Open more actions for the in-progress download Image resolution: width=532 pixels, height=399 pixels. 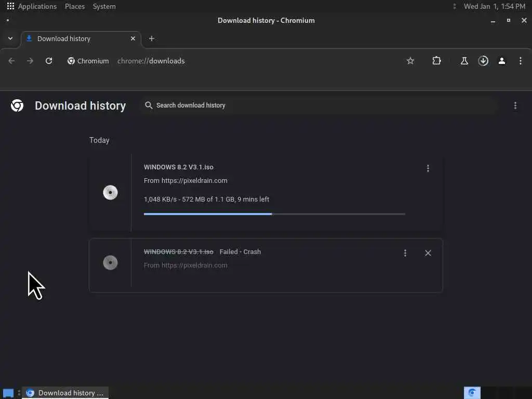pyautogui.click(x=428, y=168)
